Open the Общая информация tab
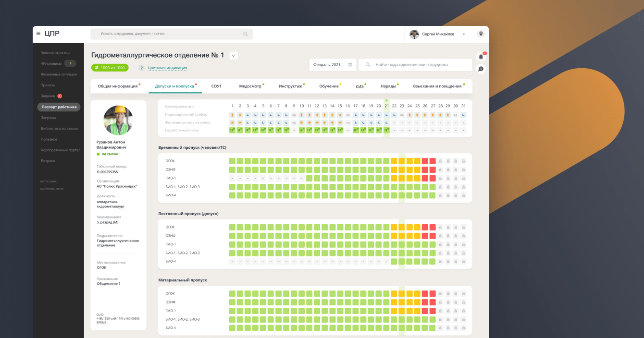 (118, 86)
